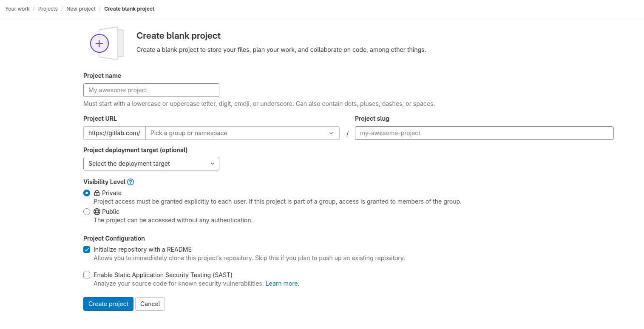The image size is (644, 329).
Task: Open the Projects breadcrumb link
Action: (x=48, y=9)
